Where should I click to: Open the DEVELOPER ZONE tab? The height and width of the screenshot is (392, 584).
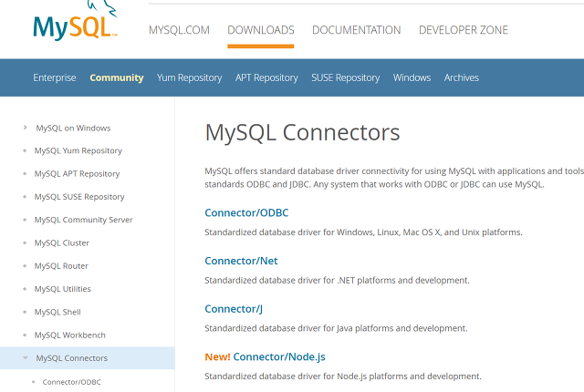point(464,30)
